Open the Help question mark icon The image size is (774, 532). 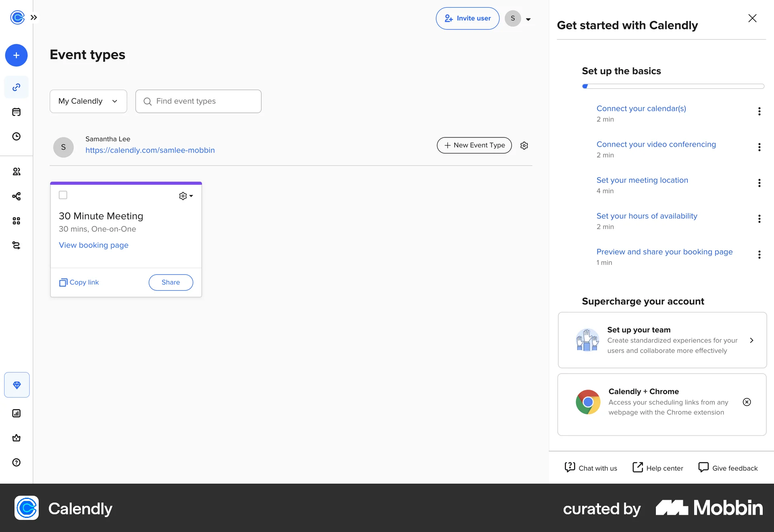(16, 462)
